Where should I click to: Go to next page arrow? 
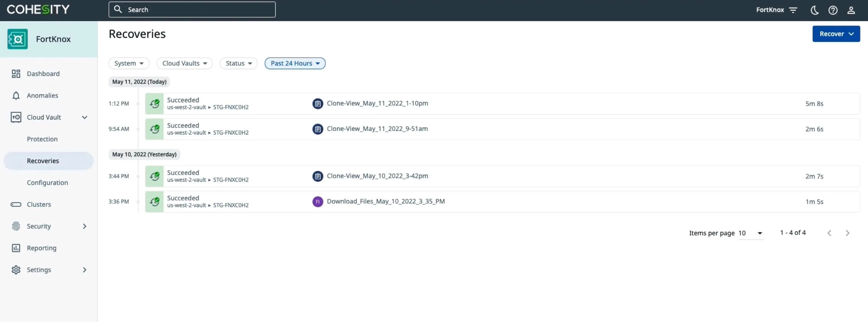(x=848, y=233)
